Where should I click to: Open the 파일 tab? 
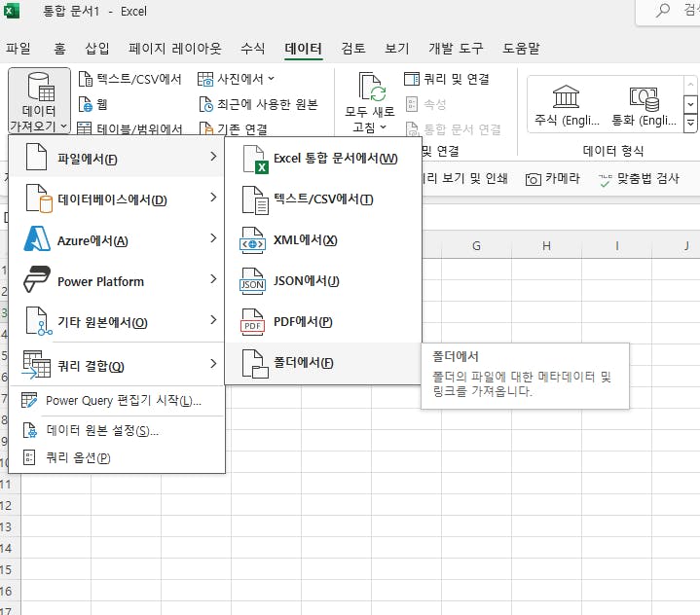(x=18, y=49)
